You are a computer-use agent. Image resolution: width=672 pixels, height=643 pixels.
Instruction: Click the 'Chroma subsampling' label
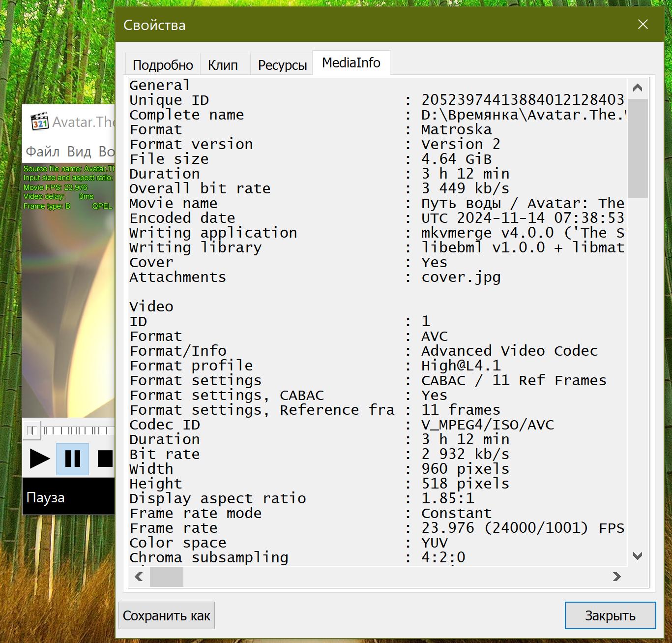click(209, 557)
